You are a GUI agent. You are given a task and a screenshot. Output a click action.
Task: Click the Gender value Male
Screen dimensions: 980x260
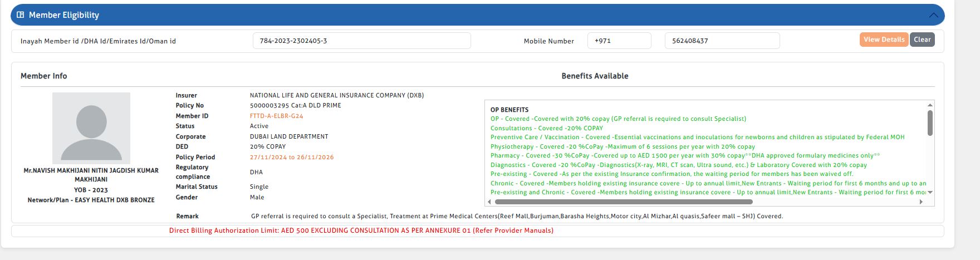coord(257,197)
